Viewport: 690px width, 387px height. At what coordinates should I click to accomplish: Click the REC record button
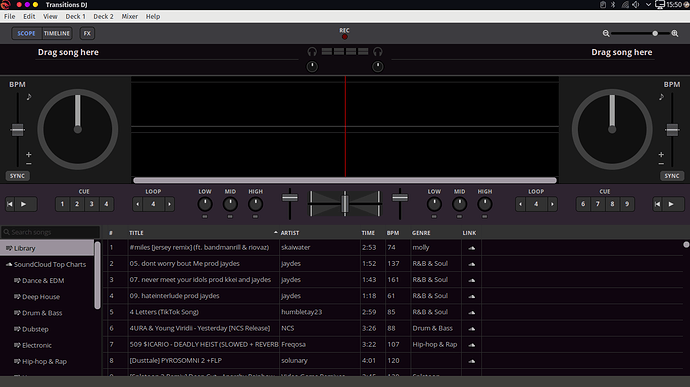[x=345, y=37]
